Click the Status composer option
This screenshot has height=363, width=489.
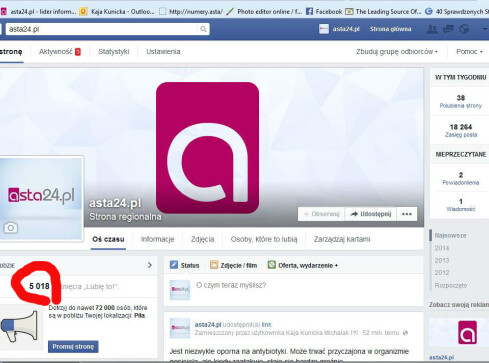click(185, 265)
